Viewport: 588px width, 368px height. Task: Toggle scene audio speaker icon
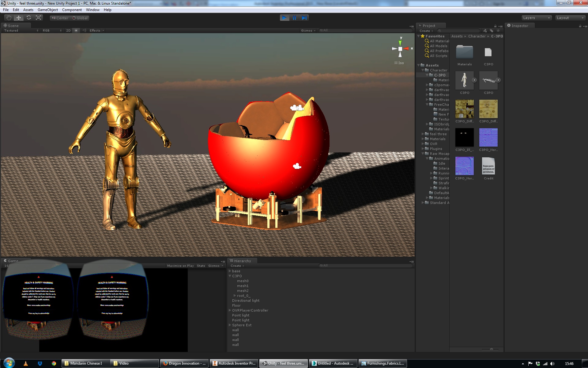point(84,31)
